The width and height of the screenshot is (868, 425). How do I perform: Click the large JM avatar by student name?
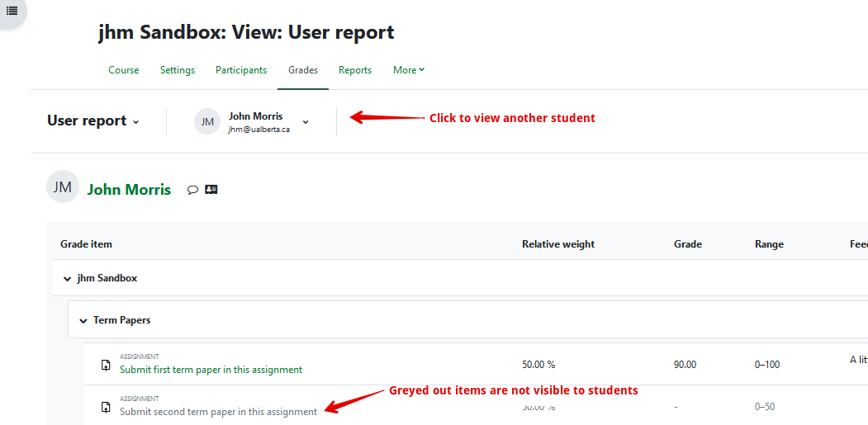tap(63, 187)
